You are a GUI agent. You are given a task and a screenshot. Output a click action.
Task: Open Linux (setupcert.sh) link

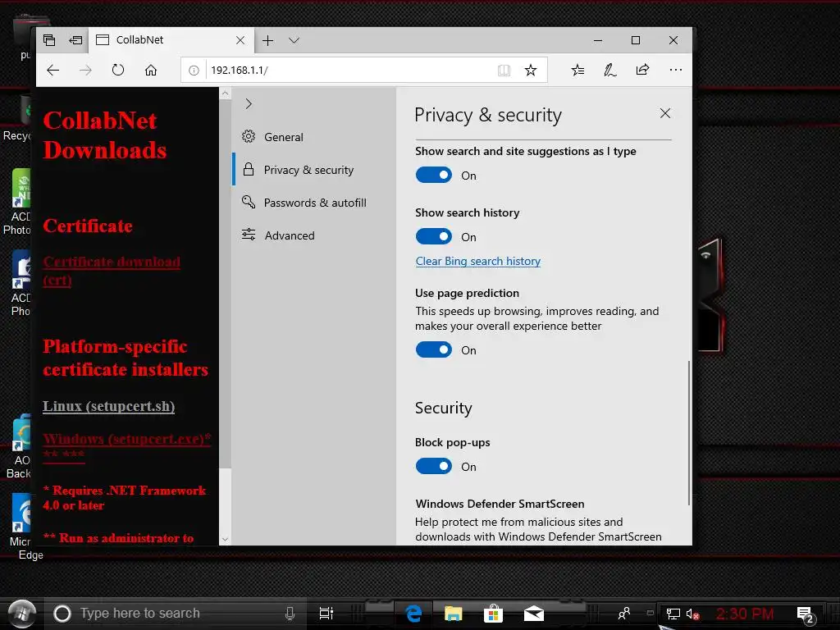tap(109, 407)
